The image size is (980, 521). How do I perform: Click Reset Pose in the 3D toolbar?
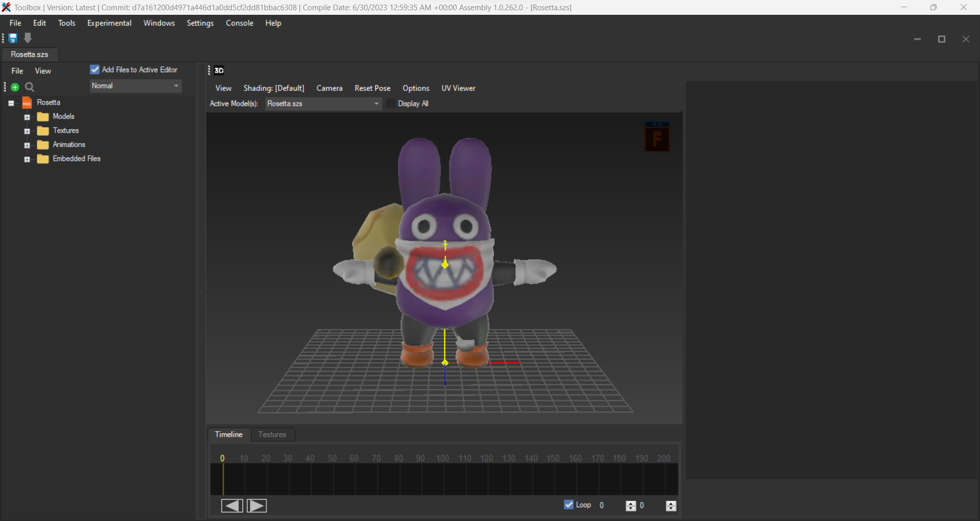[373, 88]
